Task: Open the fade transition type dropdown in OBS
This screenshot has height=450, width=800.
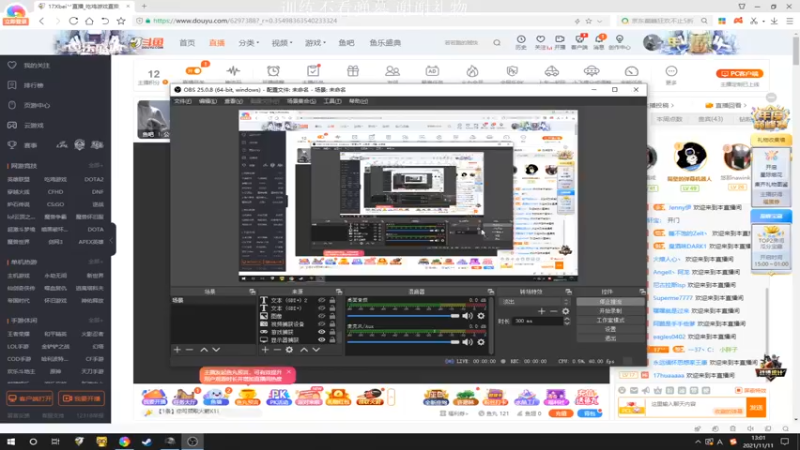Action: tap(535, 302)
